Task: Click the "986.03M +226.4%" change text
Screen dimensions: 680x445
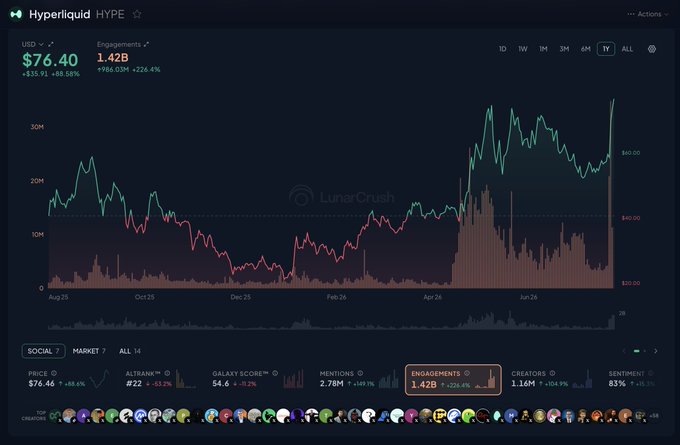Action: (129, 69)
